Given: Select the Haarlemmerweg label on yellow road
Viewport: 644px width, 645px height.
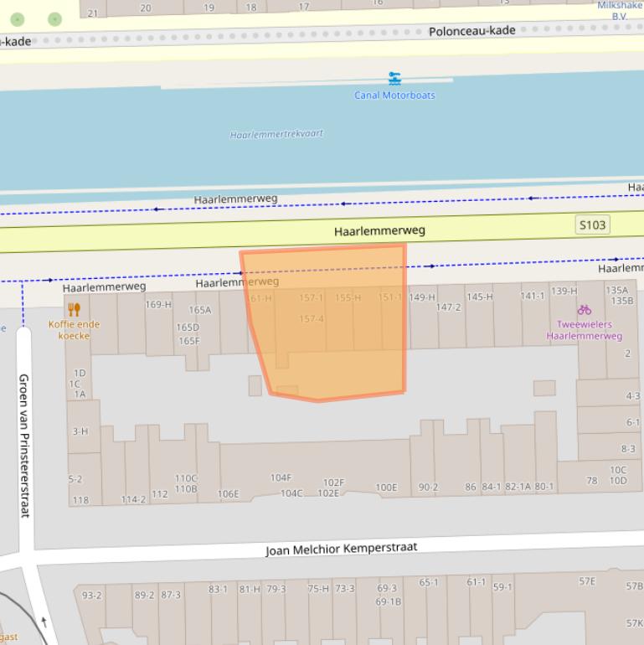Looking at the screenshot, I should tap(379, 230).
